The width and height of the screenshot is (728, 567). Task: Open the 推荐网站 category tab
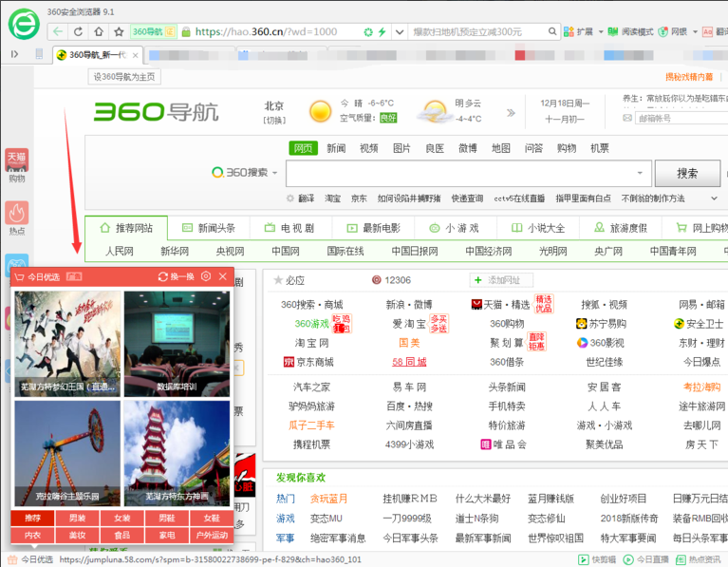click(126, 228)
